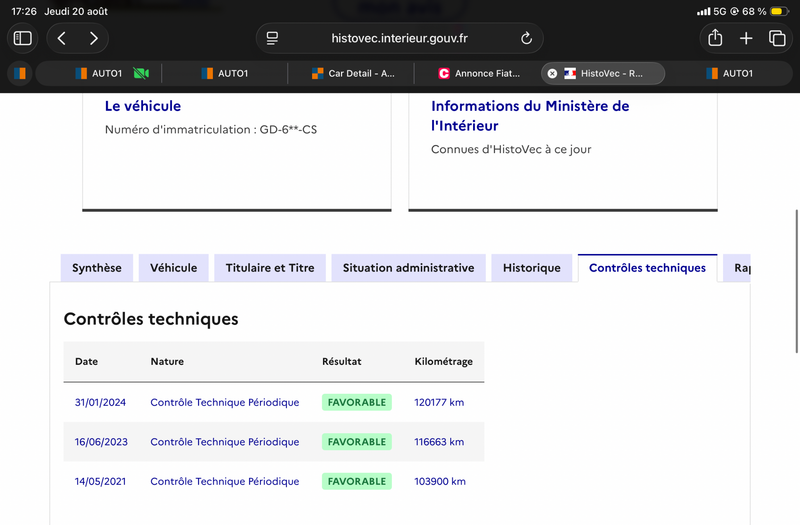Screen dimensions: 800x525
Task: Open the Titulaire et Titre tab
Action: click(270, 268)
